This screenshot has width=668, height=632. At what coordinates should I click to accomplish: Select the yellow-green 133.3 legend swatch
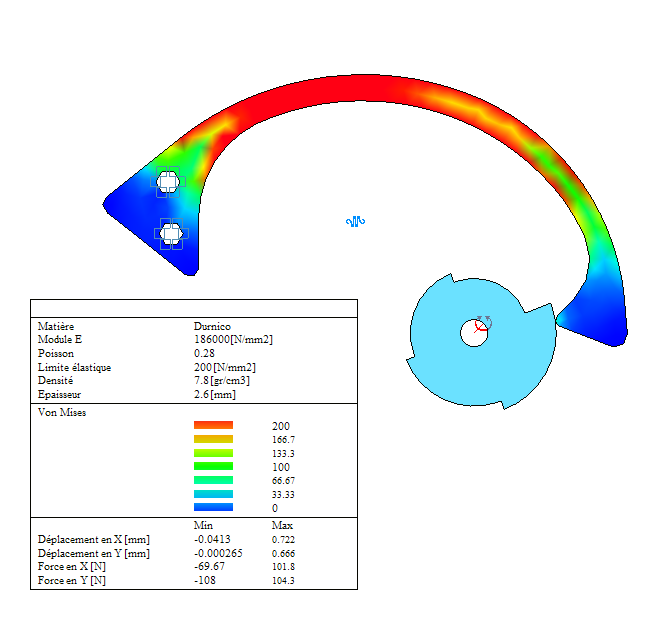click(213, 453)
